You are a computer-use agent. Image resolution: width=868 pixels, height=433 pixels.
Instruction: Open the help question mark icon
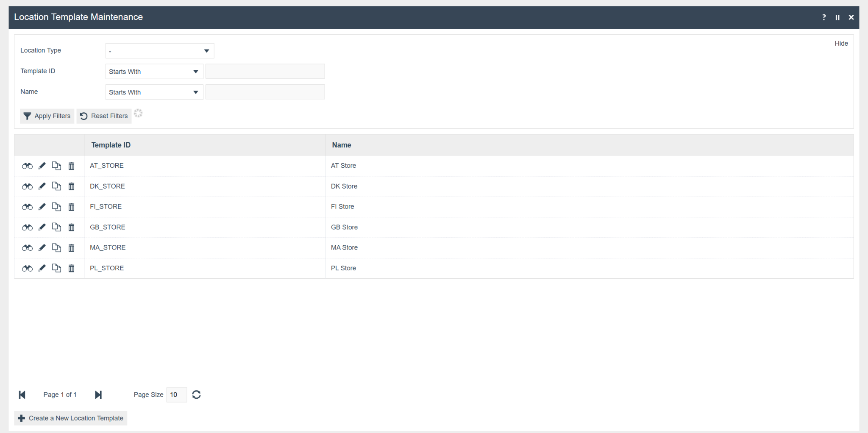pyautogui.click(x=824, y=17)
